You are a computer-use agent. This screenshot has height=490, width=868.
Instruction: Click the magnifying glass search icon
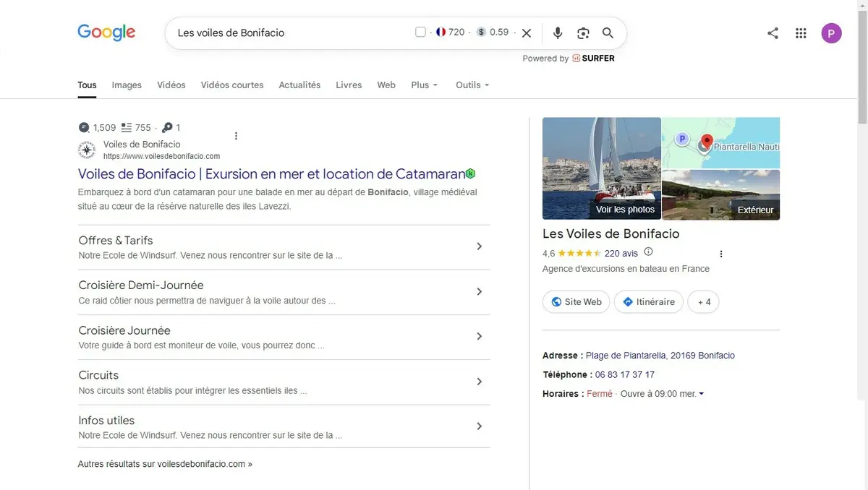608,33
